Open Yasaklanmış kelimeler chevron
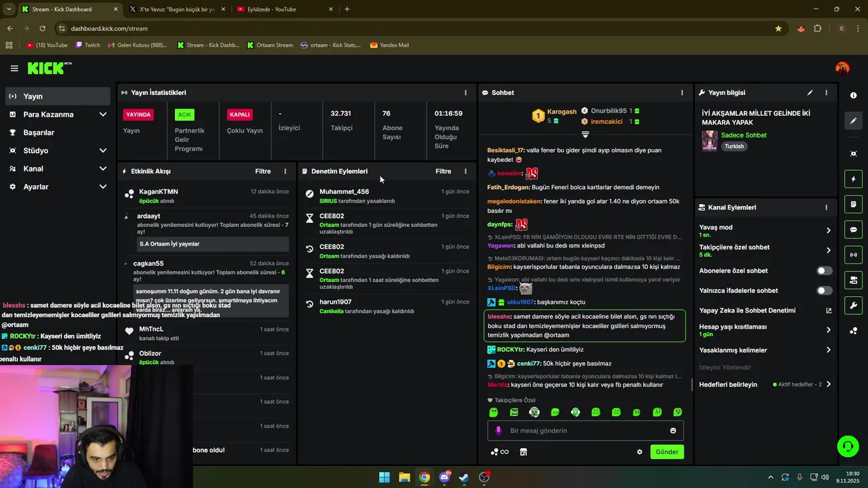868x488 pixels. pos(828,350)
